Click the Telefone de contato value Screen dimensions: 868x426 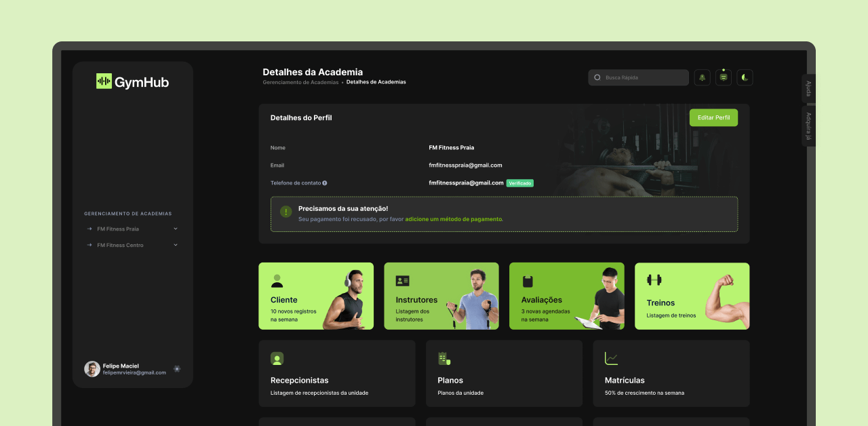(x=467, y=183)
